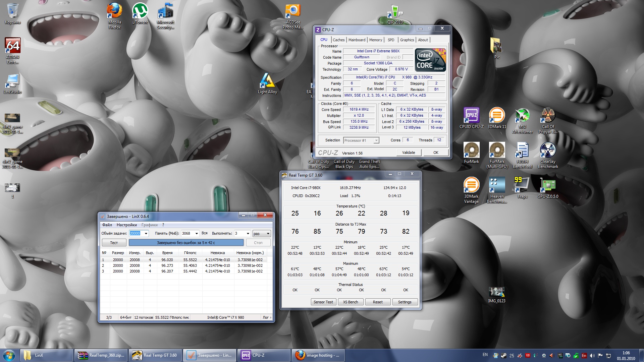This screenshot has height=362, width=644.
Task: Switch to Caches tab in CPU-Z
Action: [338, 40]
